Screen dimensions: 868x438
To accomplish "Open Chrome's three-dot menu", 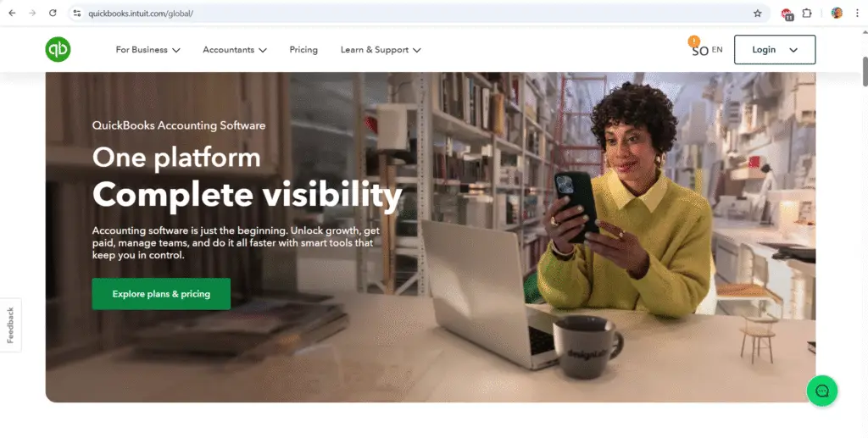I will [857, 14].
